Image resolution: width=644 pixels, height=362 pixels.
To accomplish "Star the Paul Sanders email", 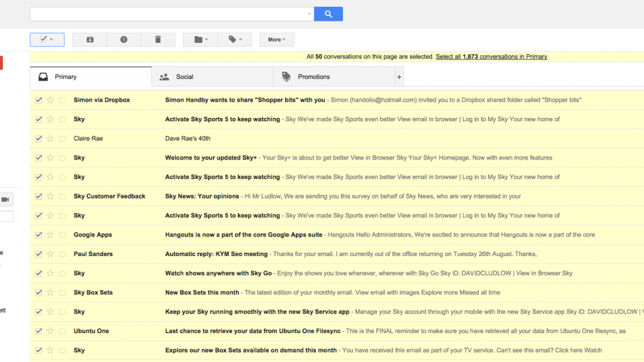I will pyautogui.click(x=50, y=254).
